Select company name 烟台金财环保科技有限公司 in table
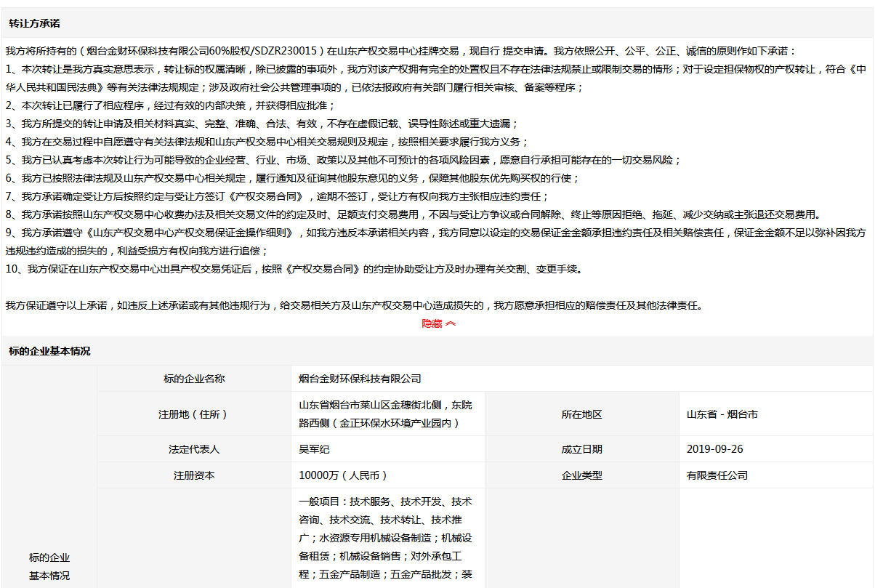 click(360, 379)
